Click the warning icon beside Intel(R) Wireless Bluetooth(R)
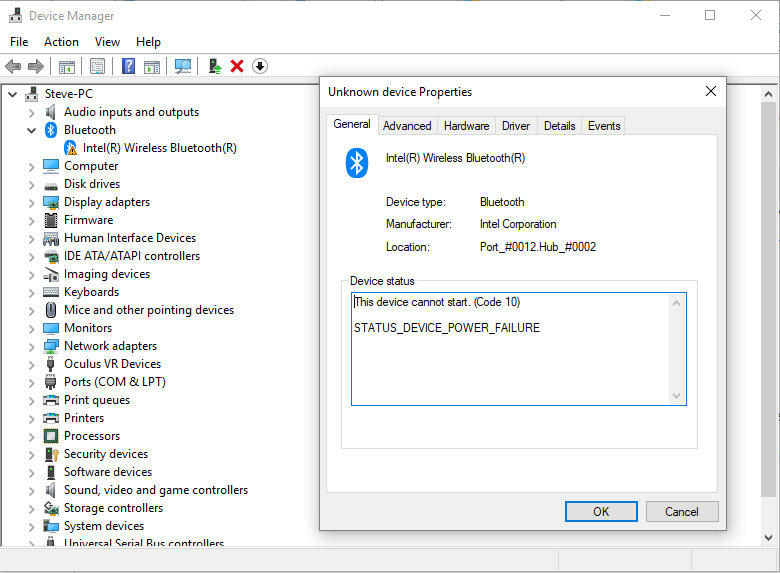 [x=71, y=148]
